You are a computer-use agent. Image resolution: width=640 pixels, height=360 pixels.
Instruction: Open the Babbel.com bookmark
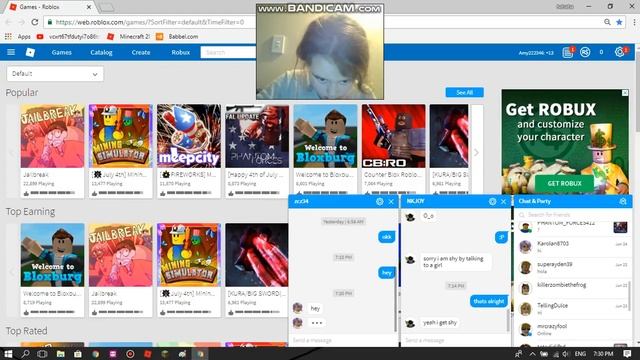pos(177,36)
